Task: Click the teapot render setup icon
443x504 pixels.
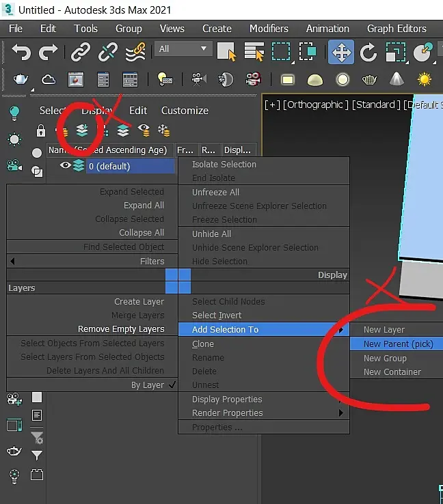Action: point(21,79)
